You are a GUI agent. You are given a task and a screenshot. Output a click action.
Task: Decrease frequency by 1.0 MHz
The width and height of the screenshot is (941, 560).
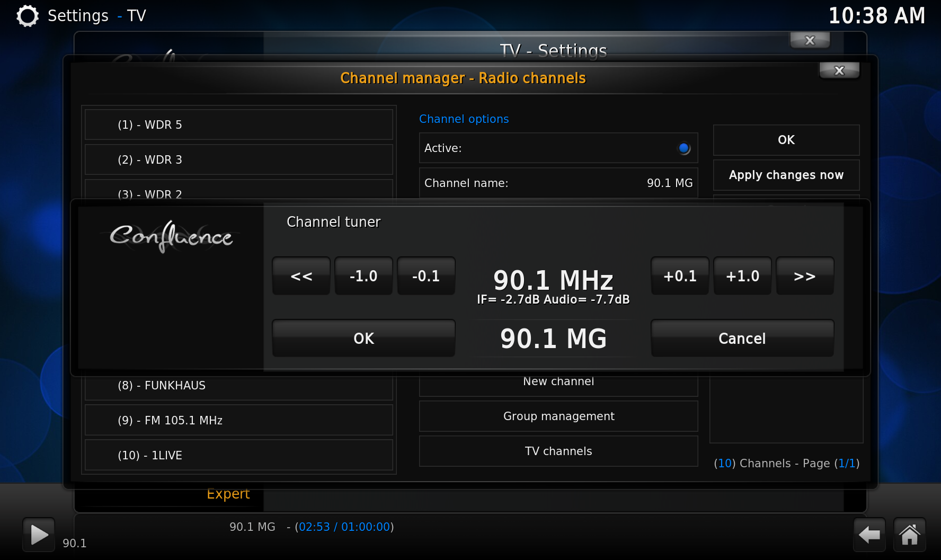coord(363,276)
